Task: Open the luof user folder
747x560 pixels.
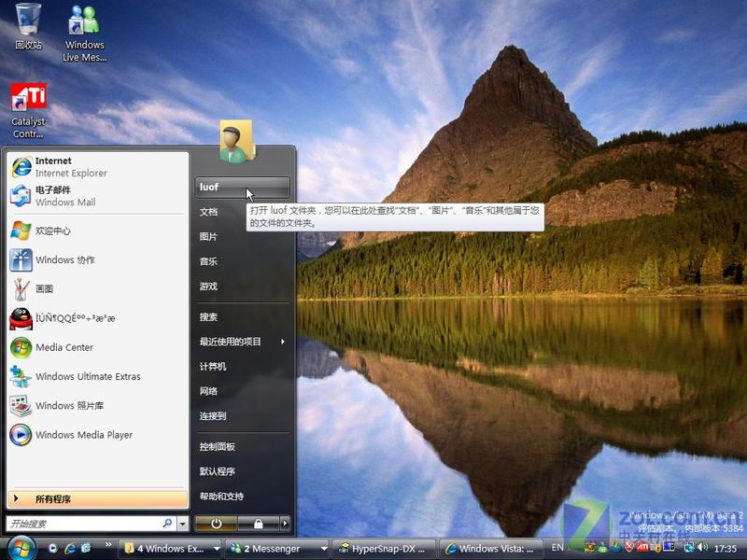Action: pyautogui.click(x=242, y=188)
